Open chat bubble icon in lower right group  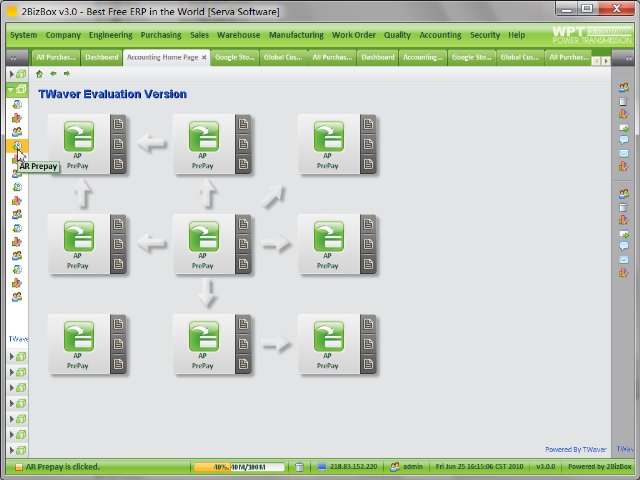tap(624, 246)
